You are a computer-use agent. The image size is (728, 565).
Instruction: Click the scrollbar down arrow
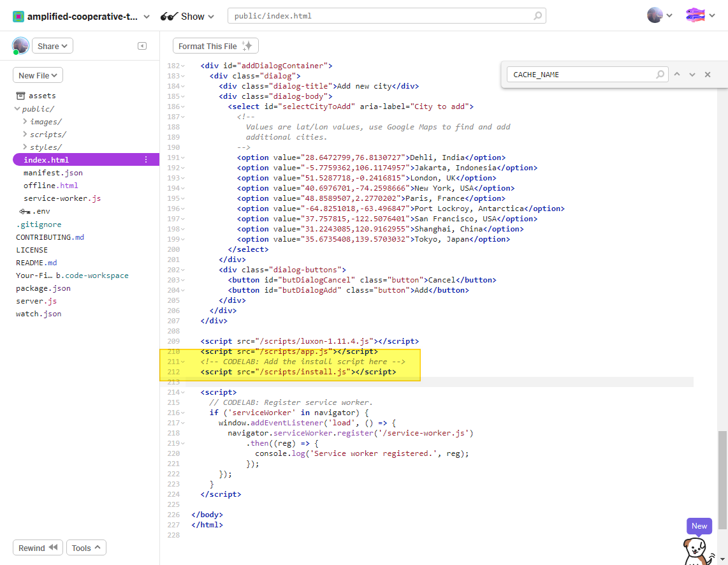(x=722, y=559)
